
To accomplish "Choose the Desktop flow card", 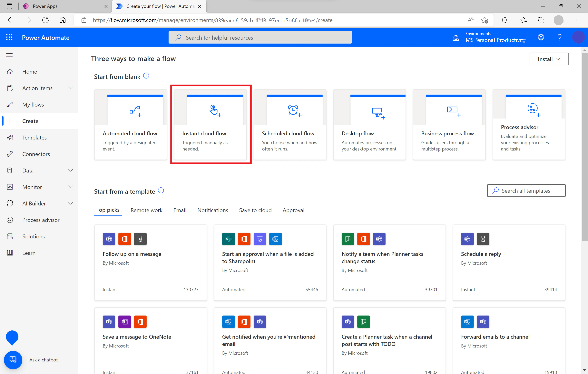I will 370,124.
